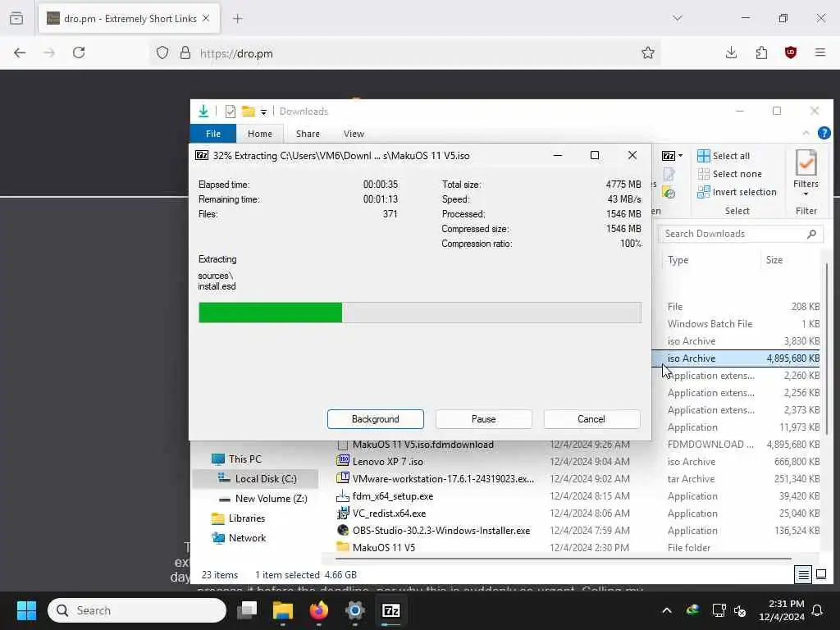The width and height of the screenshot is (840, 630).
Task: Click Downloads arrow title icon
Action: point(203,111)
